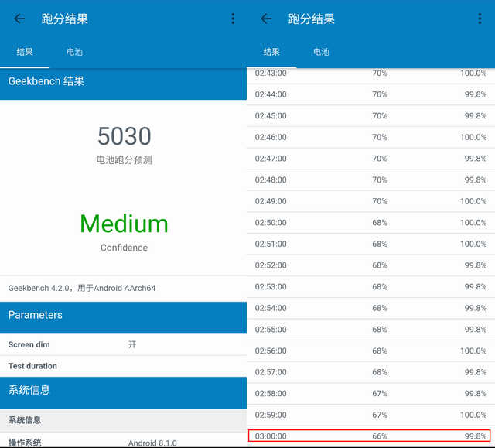Tap the back arrow in the right screen
Viewport: 495px width, 448px height.
[x=266, y=19]
